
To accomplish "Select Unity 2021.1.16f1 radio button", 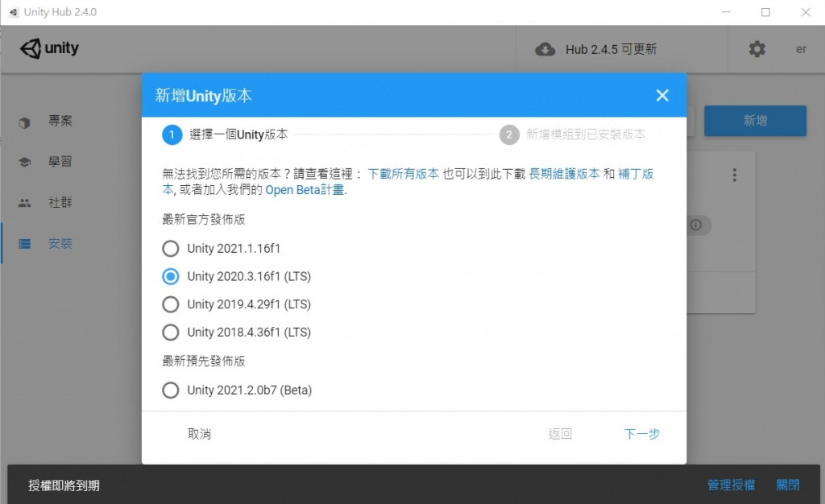I will (x=171, y=249).
